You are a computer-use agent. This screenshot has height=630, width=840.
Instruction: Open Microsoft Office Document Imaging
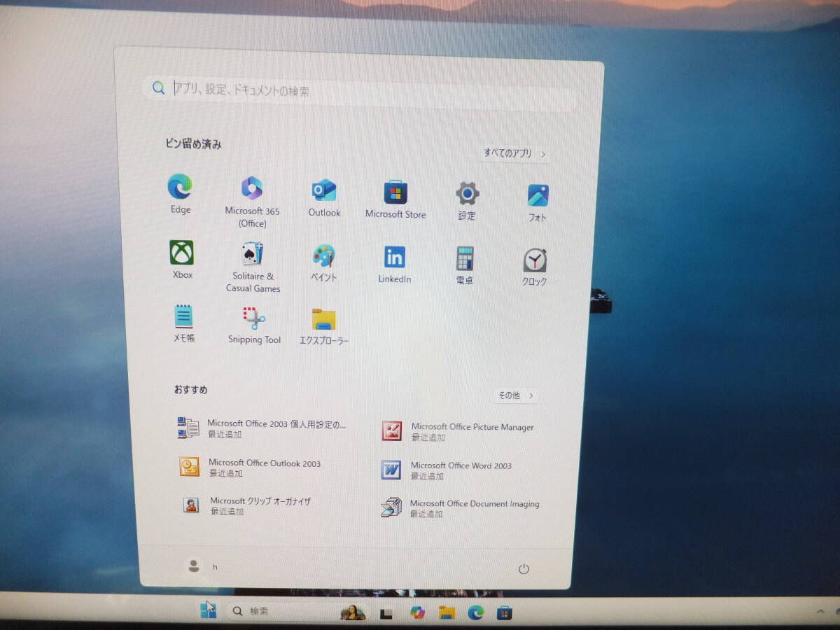point(461,507)
